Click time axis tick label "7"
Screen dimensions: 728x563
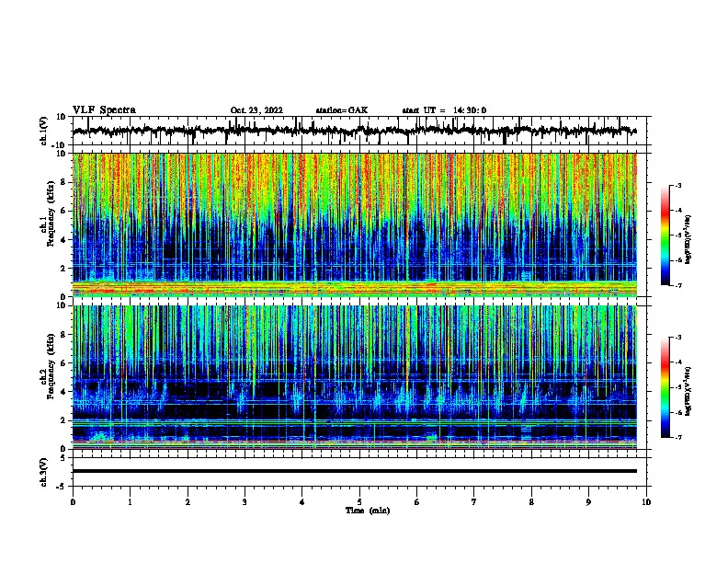click(x=474, y=502)
